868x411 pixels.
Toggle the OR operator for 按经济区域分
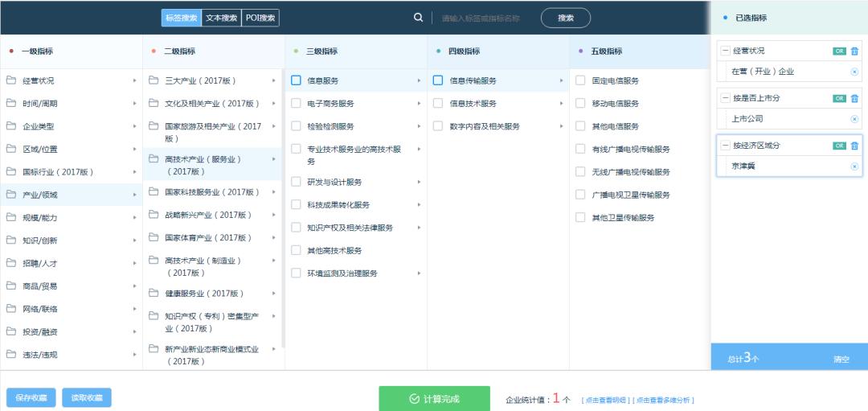[840, 146]
